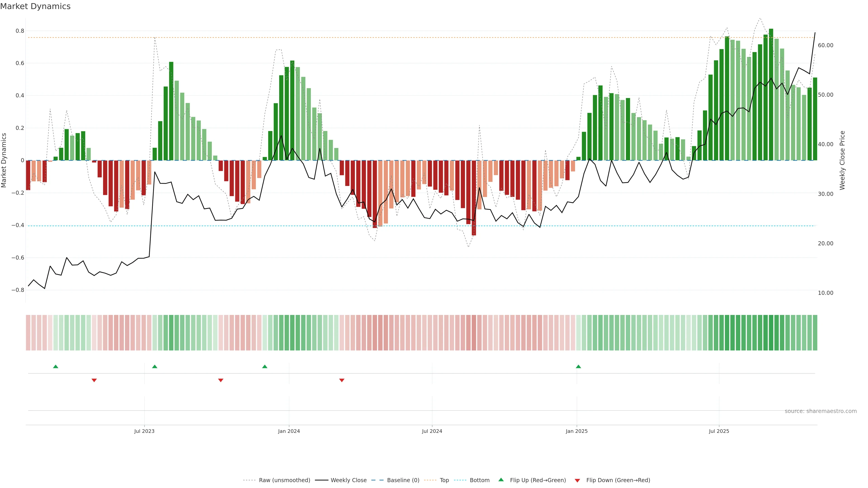Click the 'Weekly Close Price' axis title
This screenshot has width=868, height=488.
tap(842, 160)
